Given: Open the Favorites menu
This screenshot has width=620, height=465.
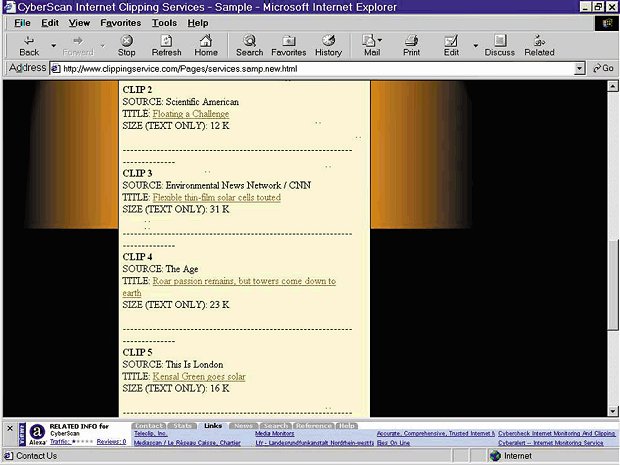Looking at the screenshot, I should 121,23.
